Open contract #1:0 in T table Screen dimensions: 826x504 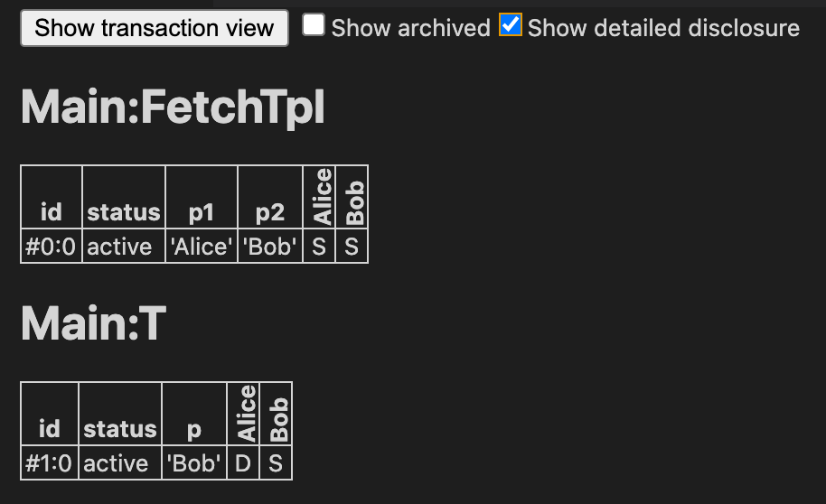pos(50,463)
